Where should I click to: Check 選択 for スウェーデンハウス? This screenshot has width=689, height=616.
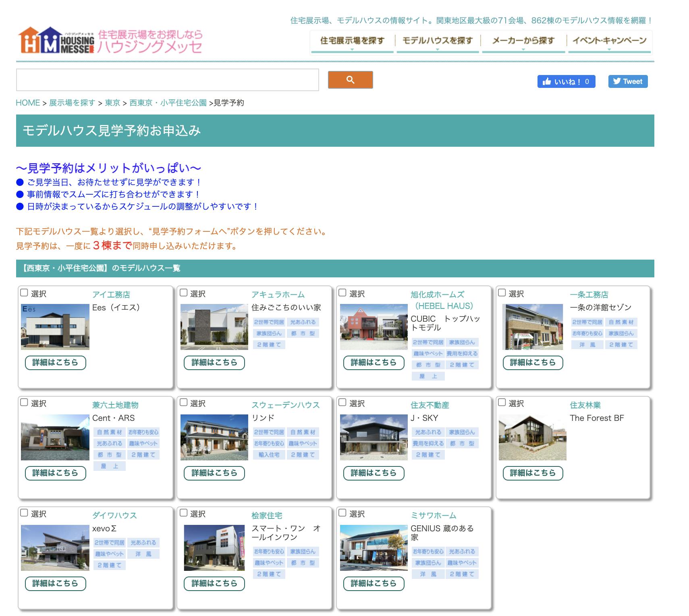click(183, 402)
